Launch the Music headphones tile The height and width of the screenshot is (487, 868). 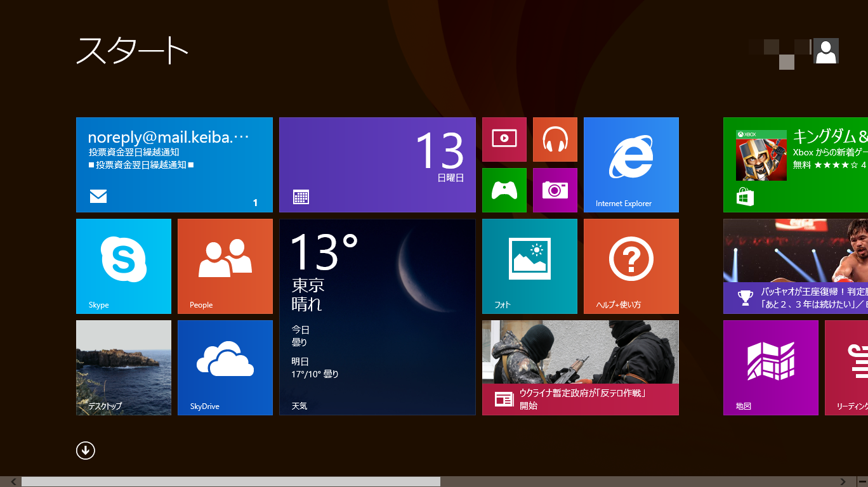click(x=555, y=140)
